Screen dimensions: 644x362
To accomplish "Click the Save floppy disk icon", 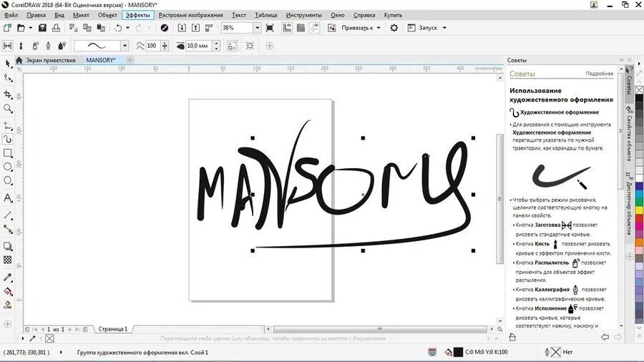I will (42, 28).
